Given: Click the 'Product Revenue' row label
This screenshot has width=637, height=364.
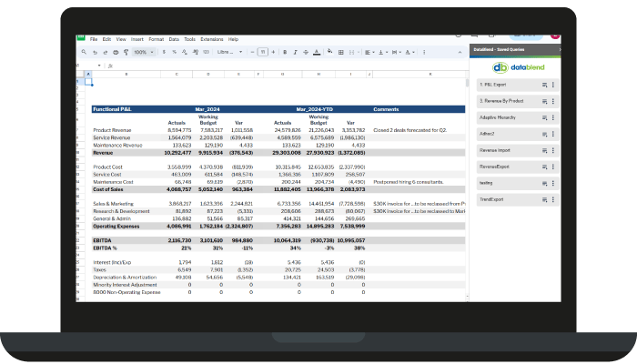Looking at the screenshot, I should click(112, 130).
